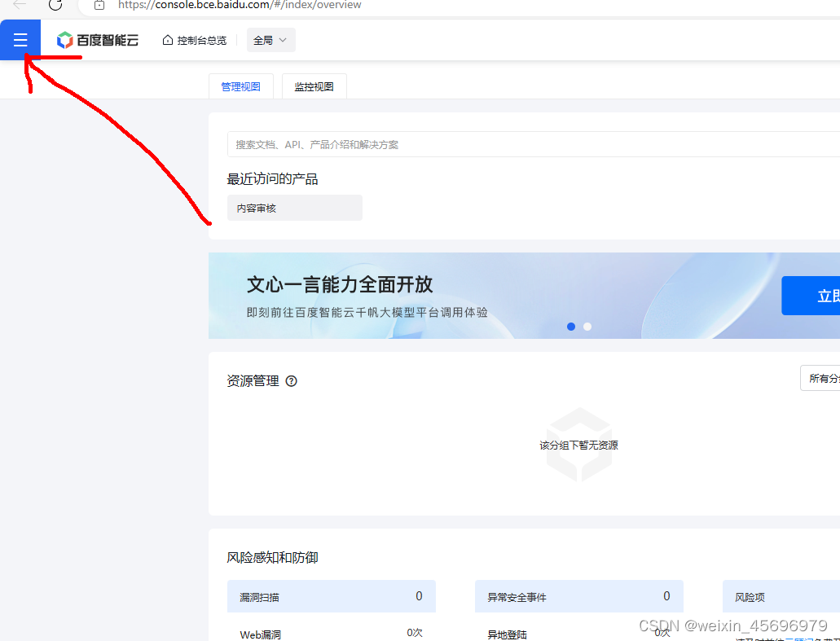Open the 所有分组 group dropdown
840x641 pixels.
pyautogui.click(x=820, y=378)
